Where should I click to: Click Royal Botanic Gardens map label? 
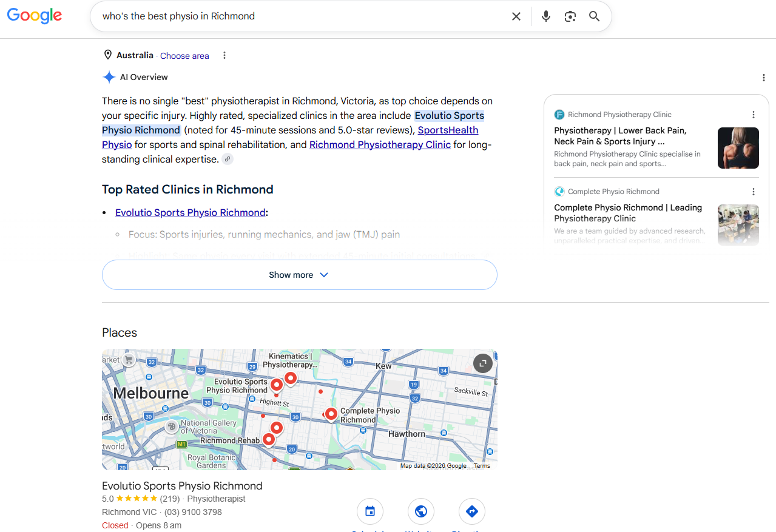(211, 462)
